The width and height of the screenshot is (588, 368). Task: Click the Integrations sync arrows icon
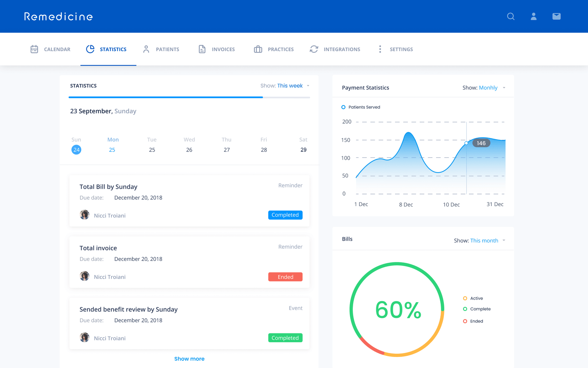[314, 49]
